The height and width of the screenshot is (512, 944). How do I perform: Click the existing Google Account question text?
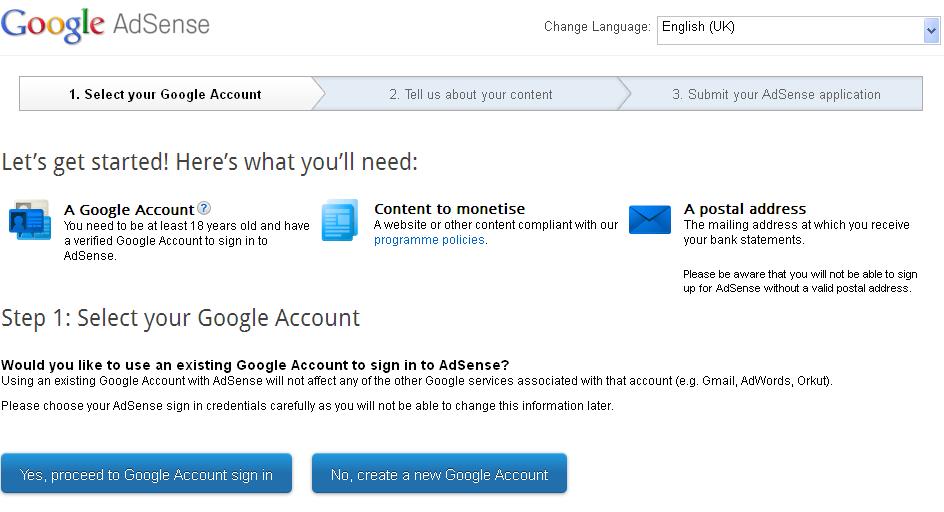[255, 365]
